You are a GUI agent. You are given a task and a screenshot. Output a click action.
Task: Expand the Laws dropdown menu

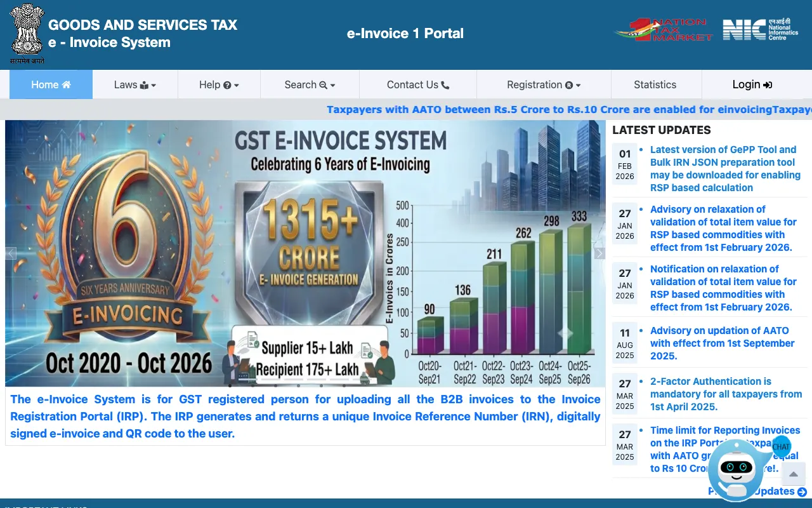pyautogui.click(x=135, y=84)
